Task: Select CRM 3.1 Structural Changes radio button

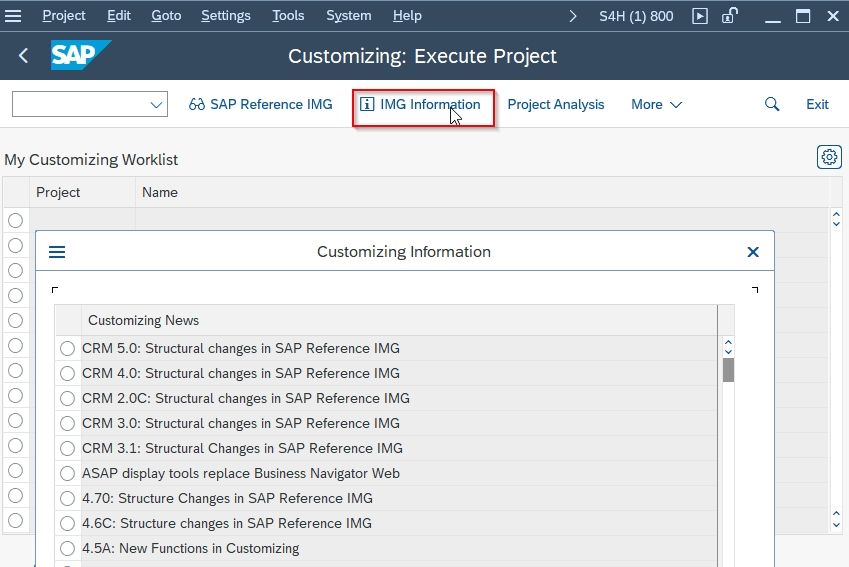Action: pyautogui.click(x=67, y=448)
